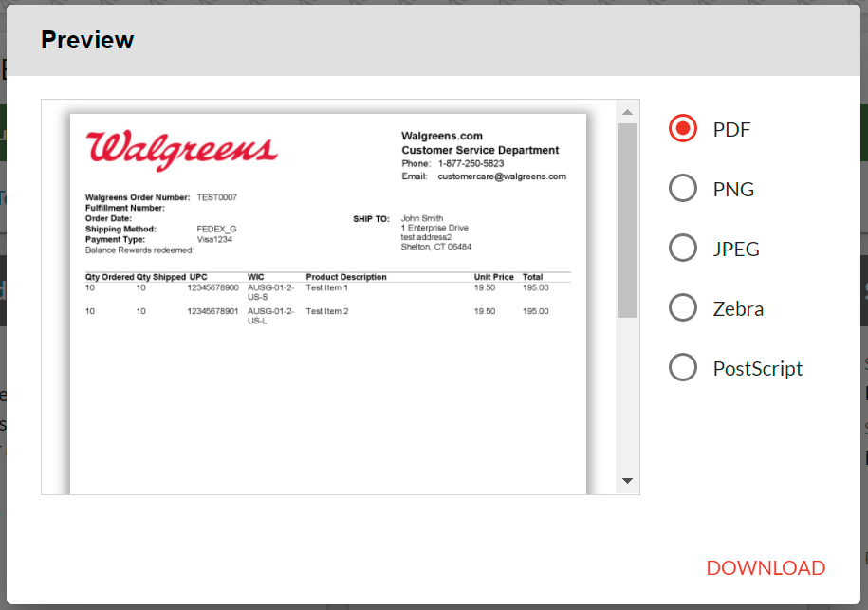Select the Test Item 2 row description
This screenshot has width=868, height=610.
click(x=327, y=311)
